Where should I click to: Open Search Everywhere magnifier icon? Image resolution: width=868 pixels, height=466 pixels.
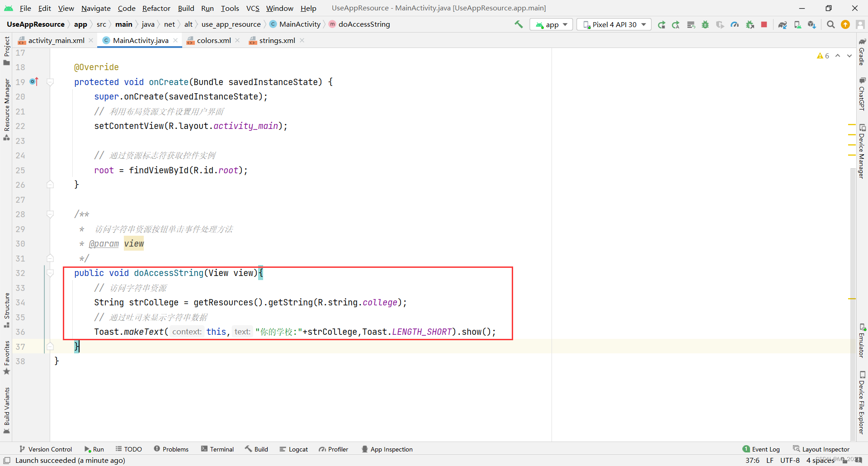point(830,24)
